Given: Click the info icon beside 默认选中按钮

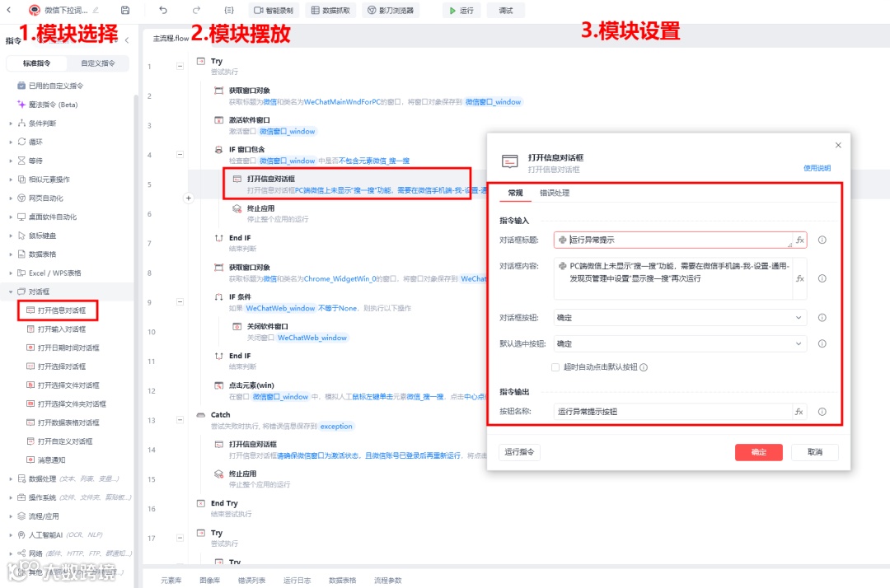Looking at the screenshot, I should (822, 343).
